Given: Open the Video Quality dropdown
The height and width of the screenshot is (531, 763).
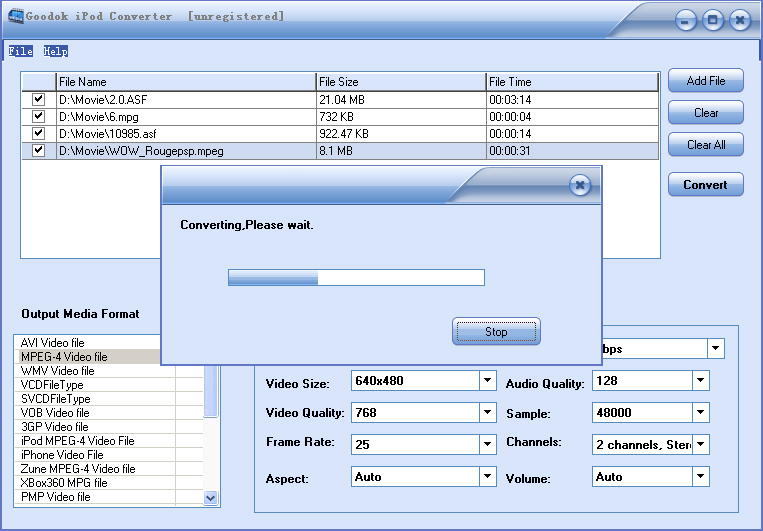Looking at the screenshot, I should (x=487, y=413).
